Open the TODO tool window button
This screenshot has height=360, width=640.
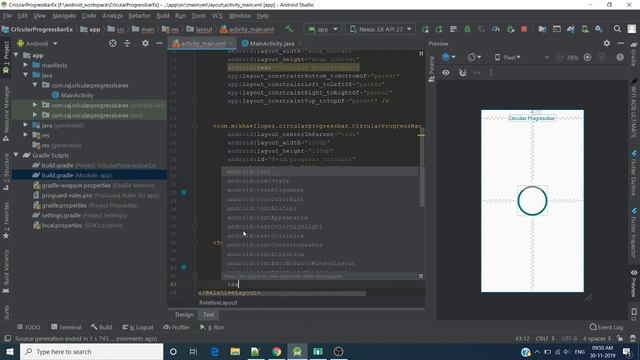click(x=29, y=327)
